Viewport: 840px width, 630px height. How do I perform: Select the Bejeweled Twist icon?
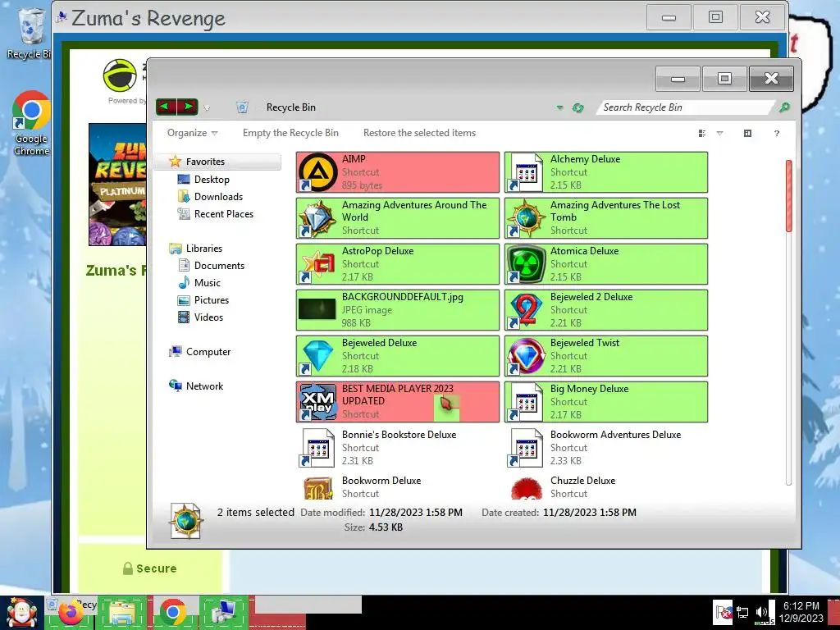coord(526,356)
